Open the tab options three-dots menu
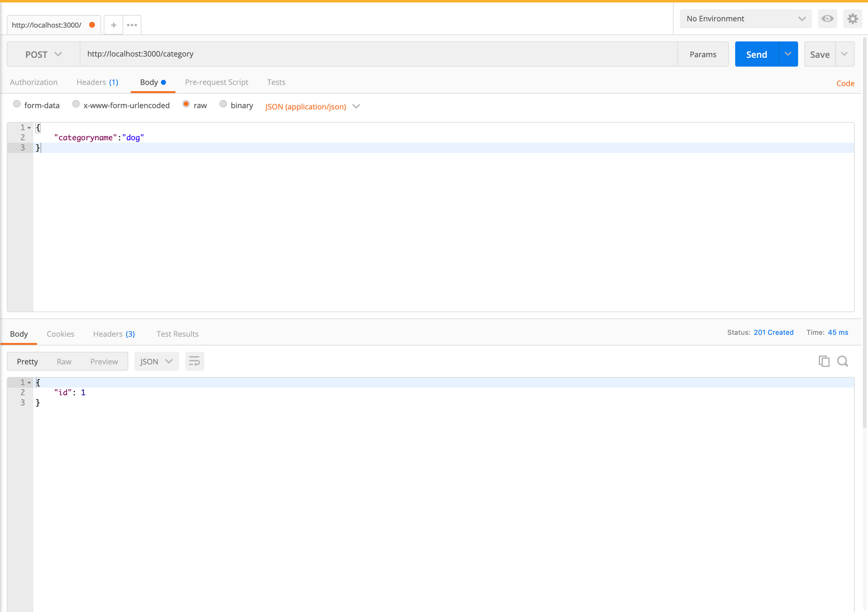Screen dimensions: 868x612 tap(132, 25)
